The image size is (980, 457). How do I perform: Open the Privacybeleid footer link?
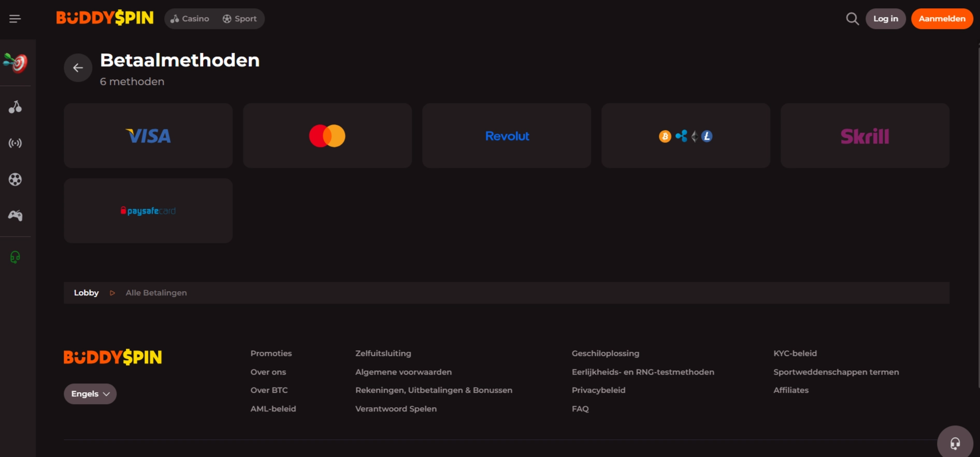[598, 390]
